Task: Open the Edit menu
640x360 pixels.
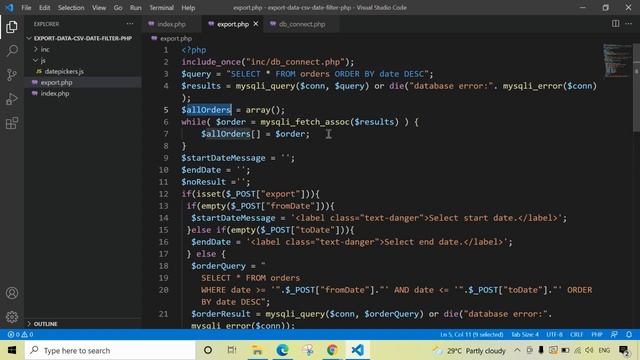Action: [44, 8]
